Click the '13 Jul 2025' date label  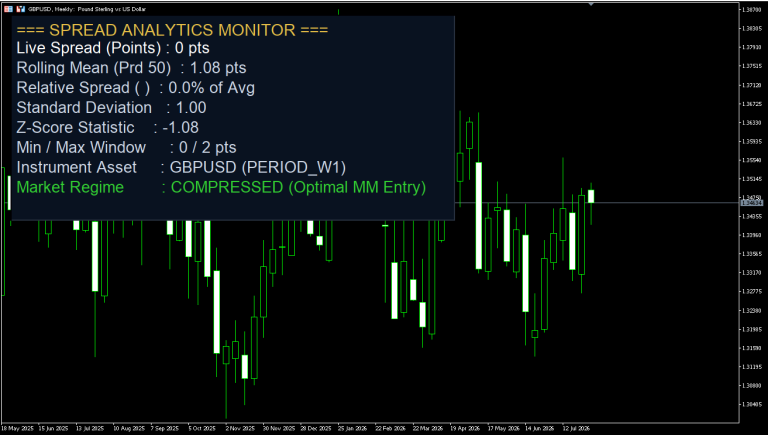click(91, 428)
